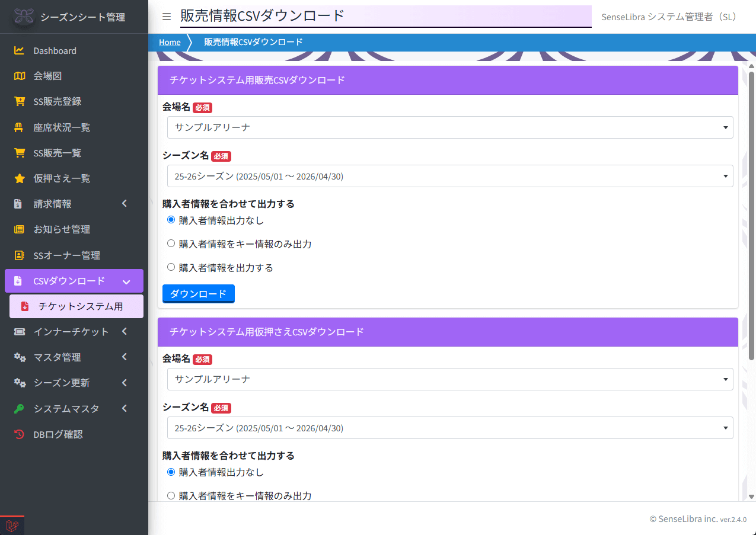This screenshot has width=756, height=535.
Task: Expand the 請求情報 sidebar submenu
Action: 51,203
